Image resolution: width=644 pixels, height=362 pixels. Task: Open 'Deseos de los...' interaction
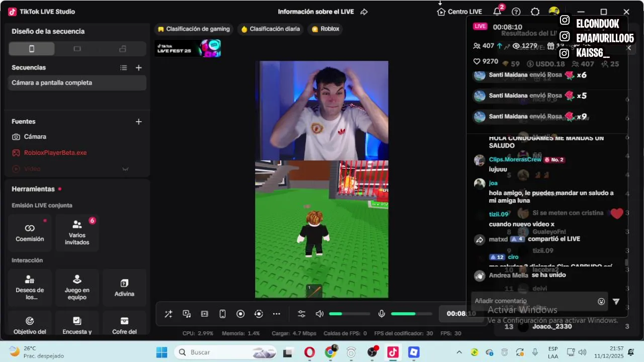30,288
